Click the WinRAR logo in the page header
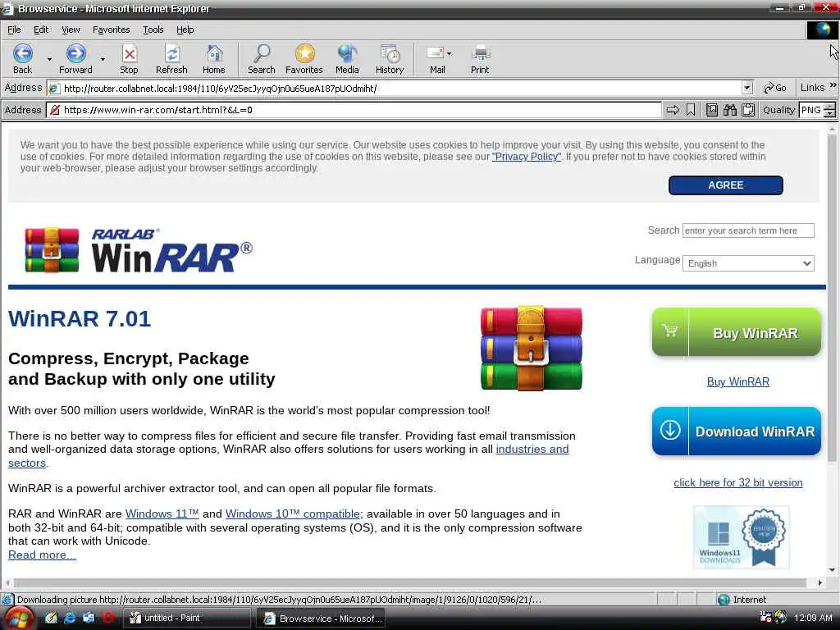This screenshot has height=630, width=840. point(138,249)
